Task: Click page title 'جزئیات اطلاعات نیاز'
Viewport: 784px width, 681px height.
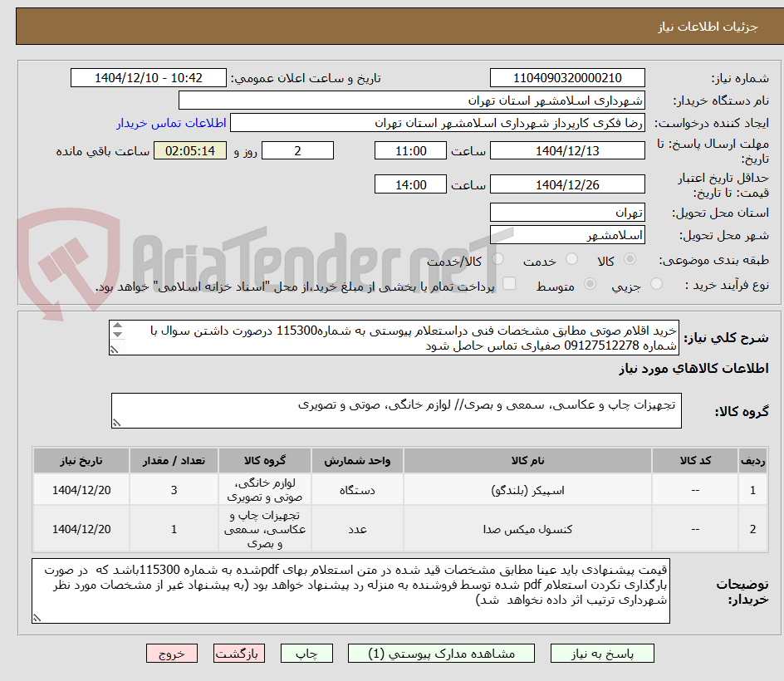Action: (x=708, y=27)
